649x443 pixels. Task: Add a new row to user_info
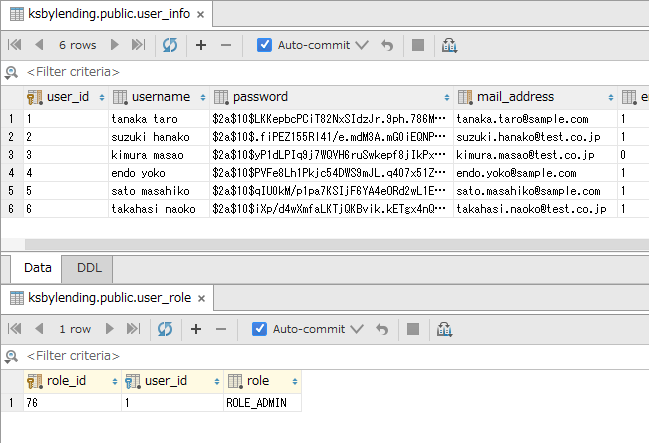201,45
